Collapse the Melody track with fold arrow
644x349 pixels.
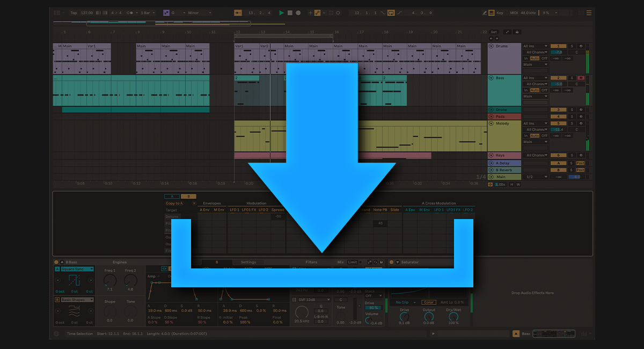point(491,123)
